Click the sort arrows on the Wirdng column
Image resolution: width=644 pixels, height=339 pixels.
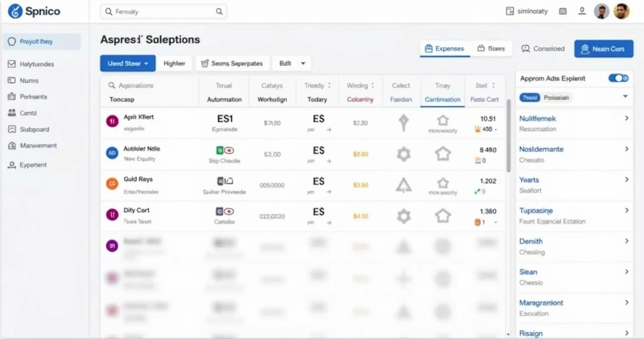pyautogui.click(x=372, y=85)
